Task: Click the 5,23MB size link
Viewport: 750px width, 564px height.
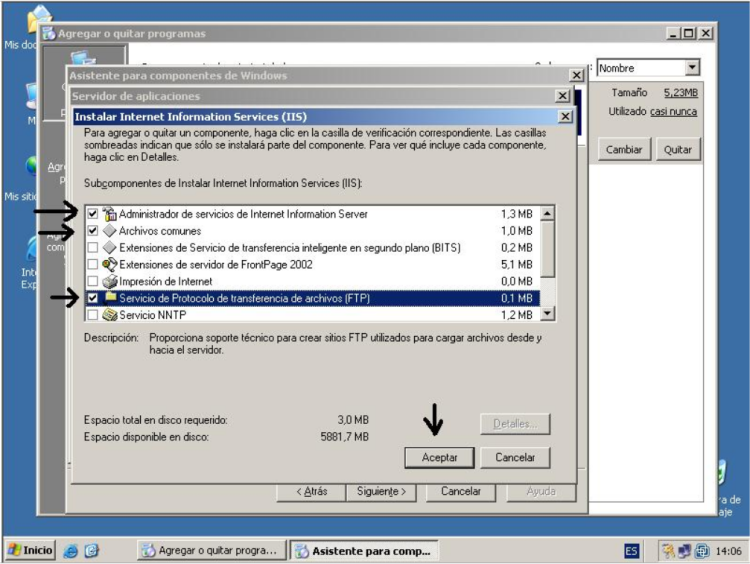Action: [680, 93]
